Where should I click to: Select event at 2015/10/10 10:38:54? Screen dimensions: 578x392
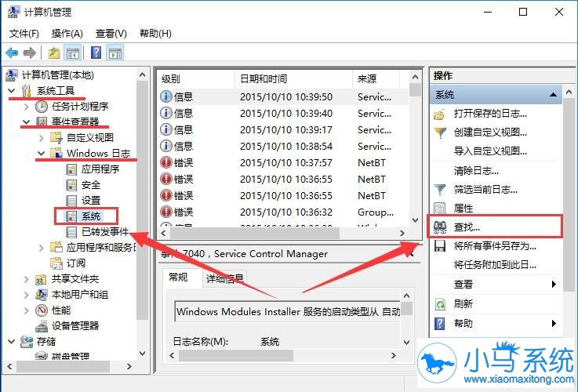tap(283, 147)
